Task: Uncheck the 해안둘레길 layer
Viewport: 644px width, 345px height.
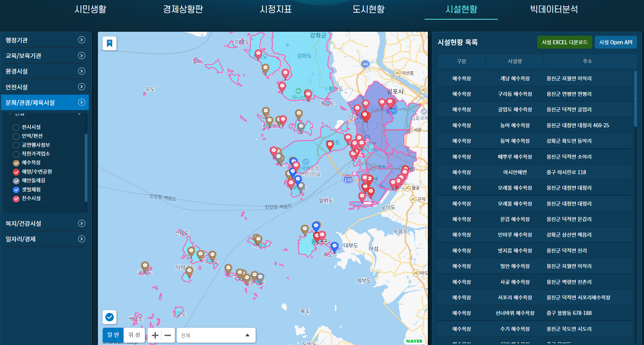Action: point(16,181)
